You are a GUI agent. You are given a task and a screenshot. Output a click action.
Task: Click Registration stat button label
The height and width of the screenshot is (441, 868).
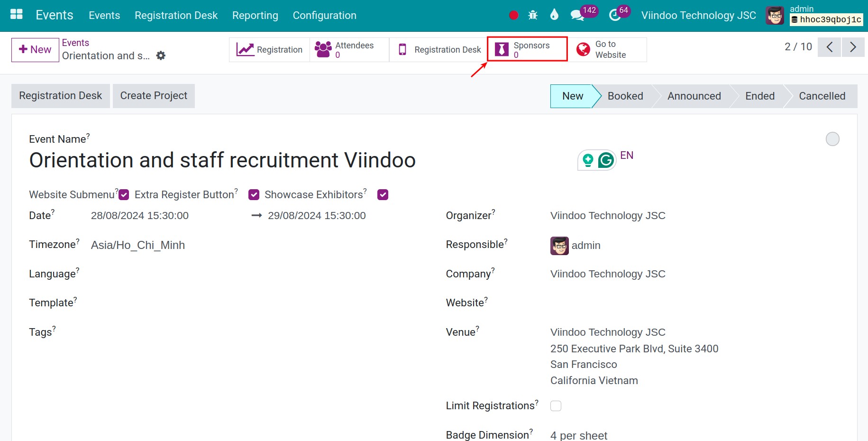(280, 50)
